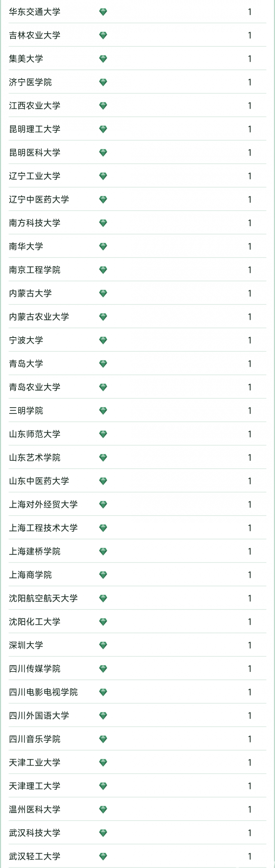The width and height of the screenshot is (275, 868).
Task: Open the 上海对外经贸大学 entry
Action: pos(43,504)
